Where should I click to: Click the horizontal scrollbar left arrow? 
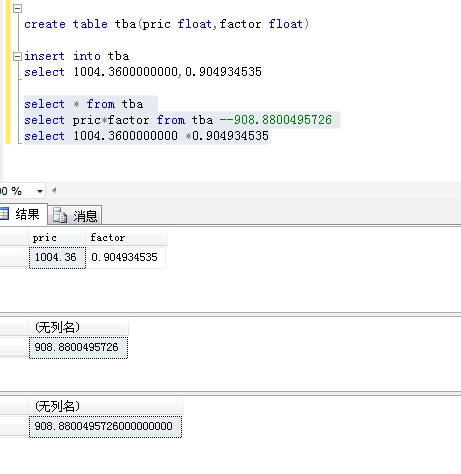pyautogui.click(x=54, y=190)
